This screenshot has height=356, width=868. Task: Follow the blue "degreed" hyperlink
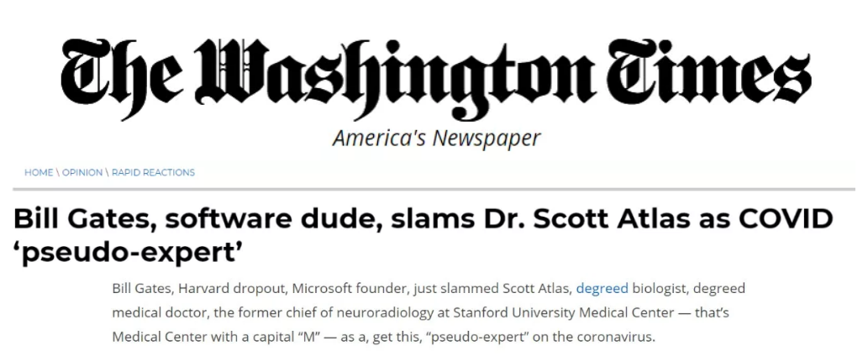click(x=602, y=289)
